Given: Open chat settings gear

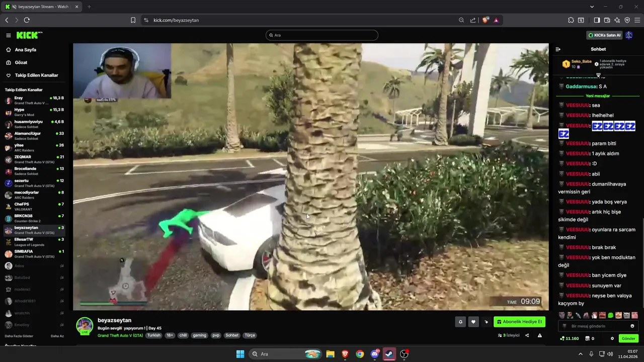Looking at the screenshot, I should click(612, 338).
